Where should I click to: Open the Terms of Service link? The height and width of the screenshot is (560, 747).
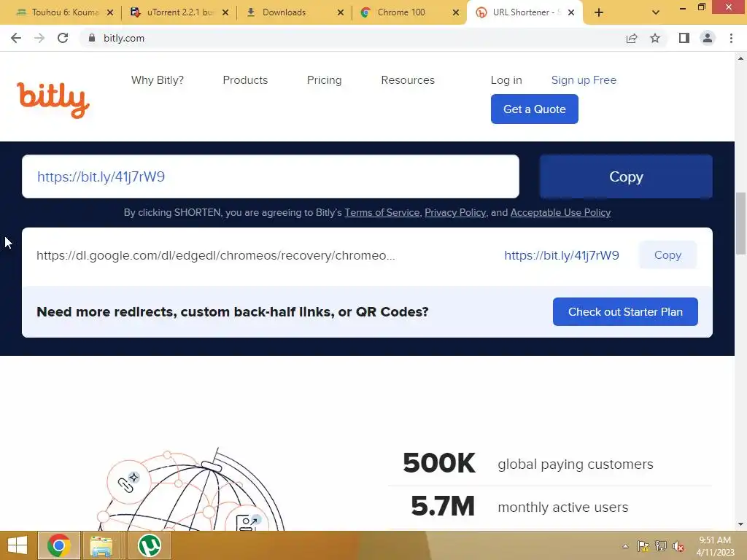point(382,212)
